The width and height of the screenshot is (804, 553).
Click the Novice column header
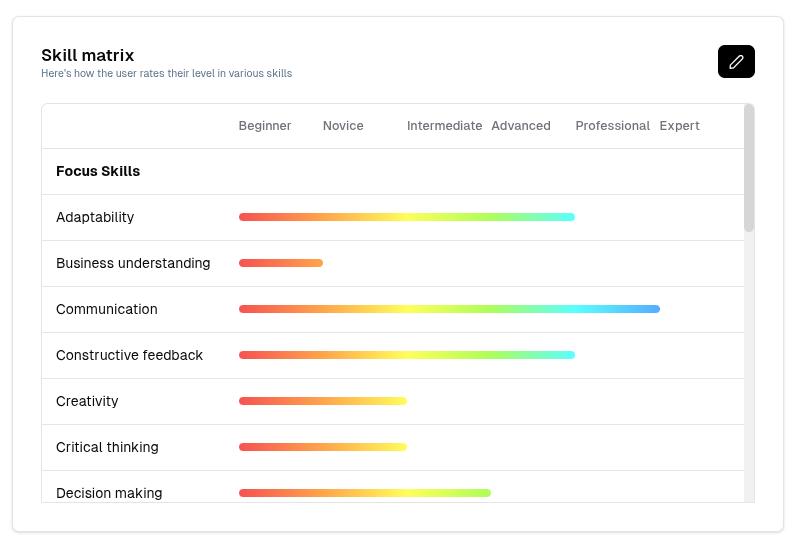pos(343,126)
